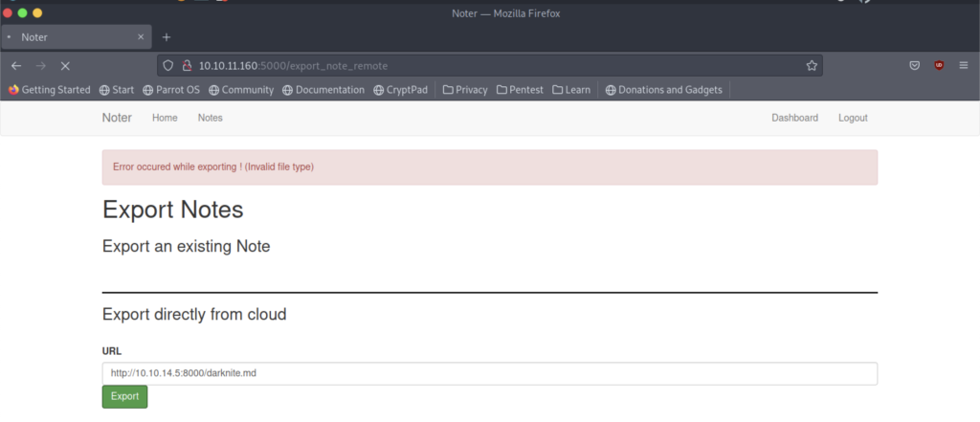Click the invalid file type error message

tap(213, 167)
